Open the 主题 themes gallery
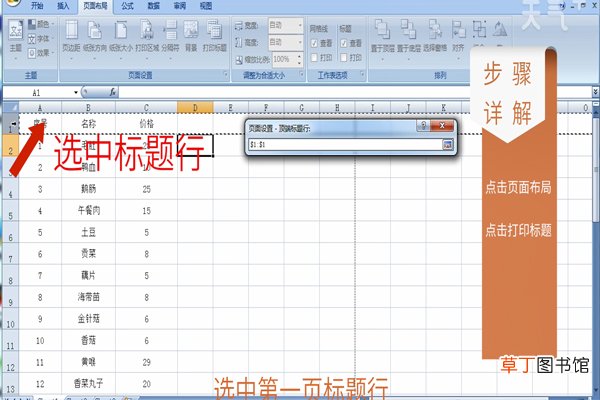 tap(16, 38)
